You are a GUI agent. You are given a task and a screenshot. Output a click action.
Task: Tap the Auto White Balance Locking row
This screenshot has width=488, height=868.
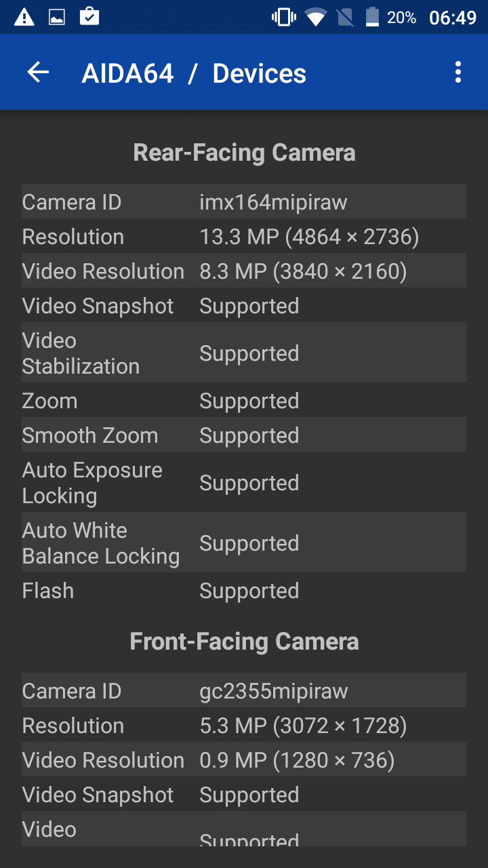(244, 542)
